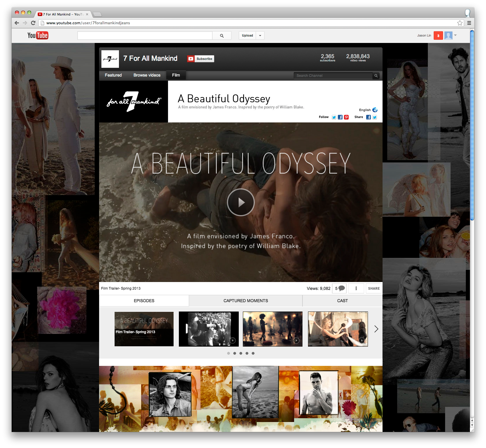
Task: Open the dancers in smoke episode thumbnail
Action: (273, 329)
